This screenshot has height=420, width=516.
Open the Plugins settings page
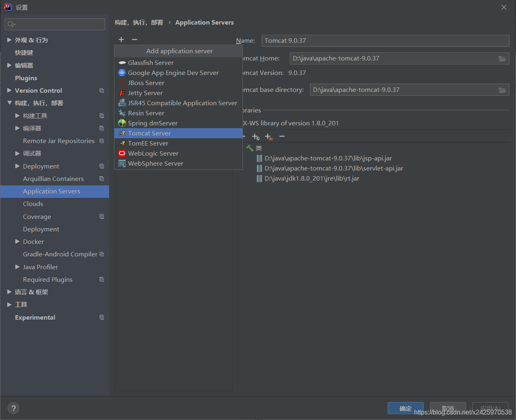pyautogui.click(x=26, y=78)
